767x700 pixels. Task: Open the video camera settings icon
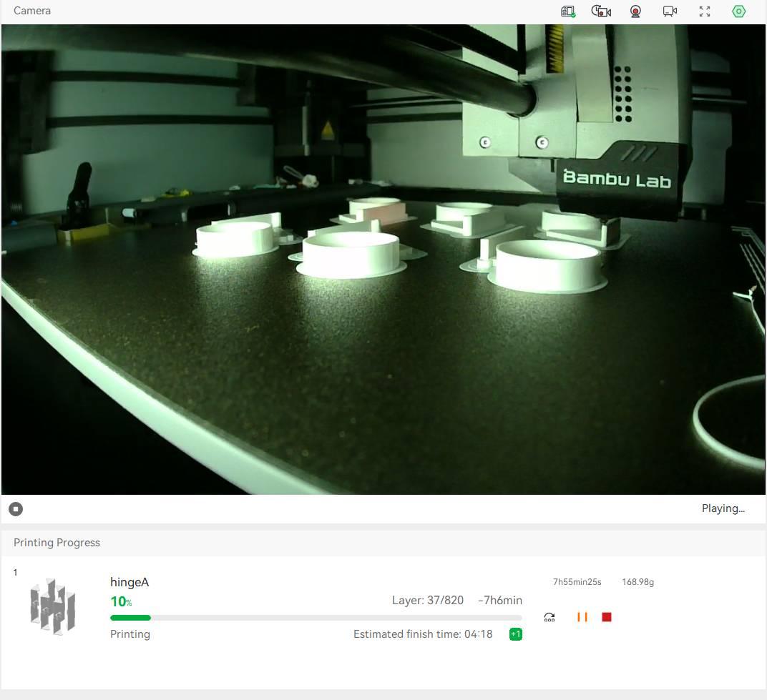point(670,11)
